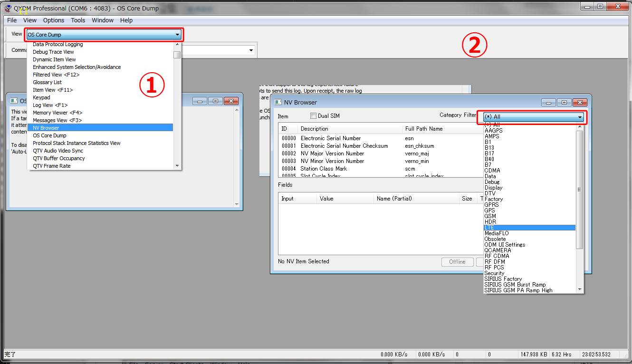Click the Description column header
Viewport: 632px width, 364px height.
pyautogui.click(x=350, y=129)
